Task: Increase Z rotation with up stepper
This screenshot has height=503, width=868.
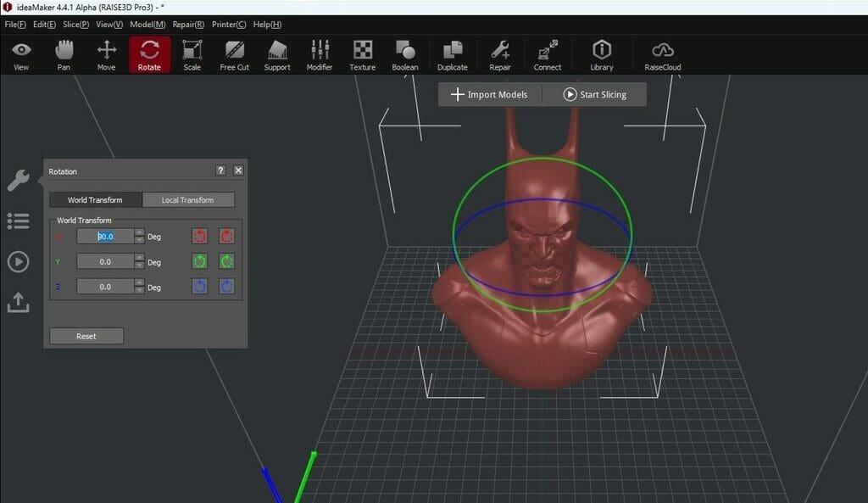Action: 140,282
